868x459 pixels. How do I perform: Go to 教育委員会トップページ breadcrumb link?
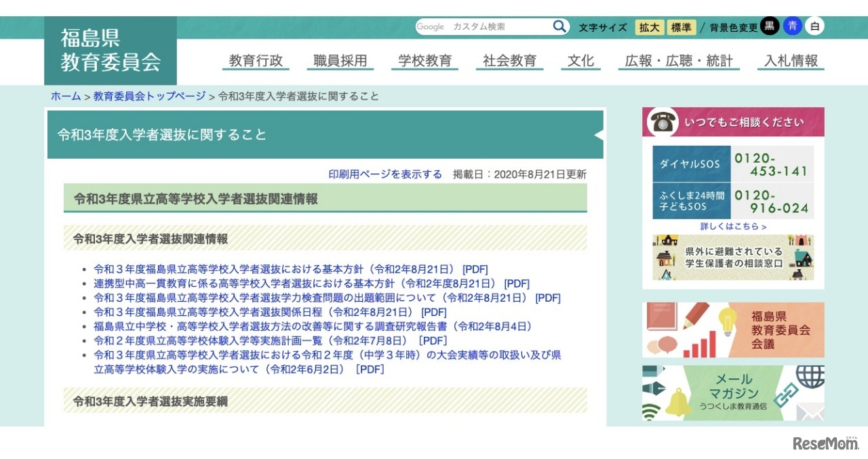(x=150, y=96)
